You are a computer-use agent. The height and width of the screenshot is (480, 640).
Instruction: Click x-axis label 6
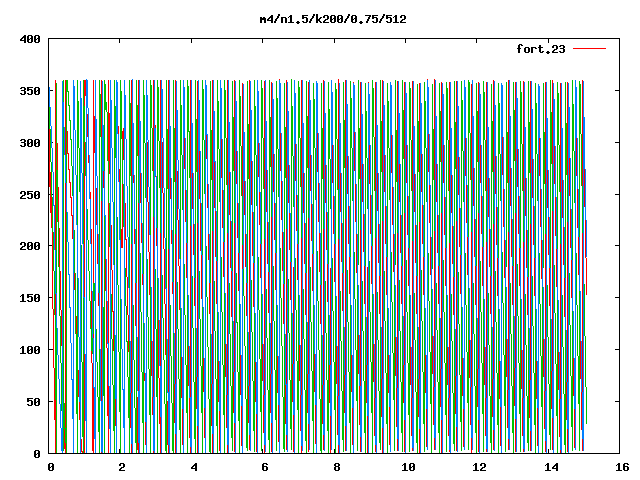click(x=265, y=467)
